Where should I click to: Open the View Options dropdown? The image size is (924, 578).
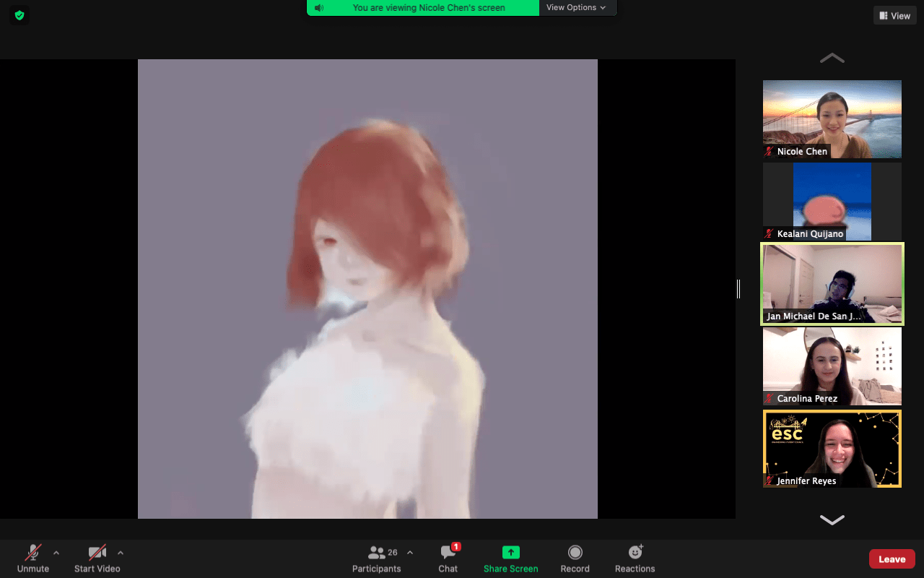tap(575, 8)
